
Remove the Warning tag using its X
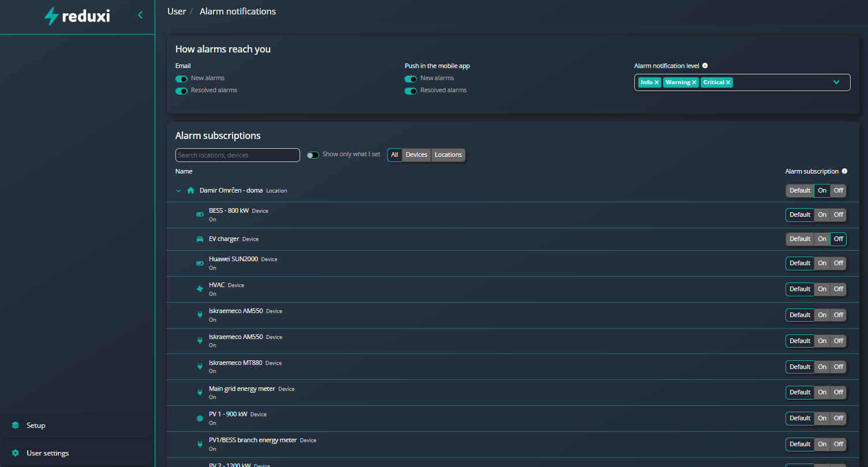click(694, 82)
